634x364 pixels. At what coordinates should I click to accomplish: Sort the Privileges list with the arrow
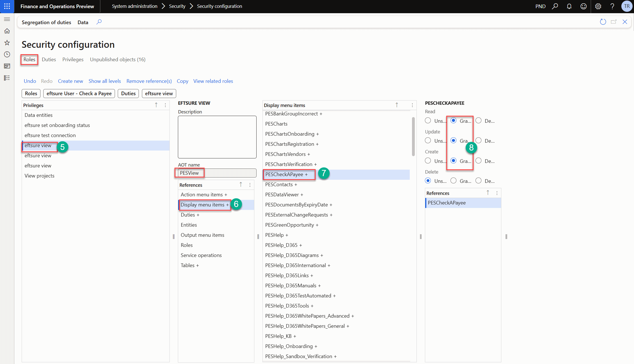tap(156, 105)
